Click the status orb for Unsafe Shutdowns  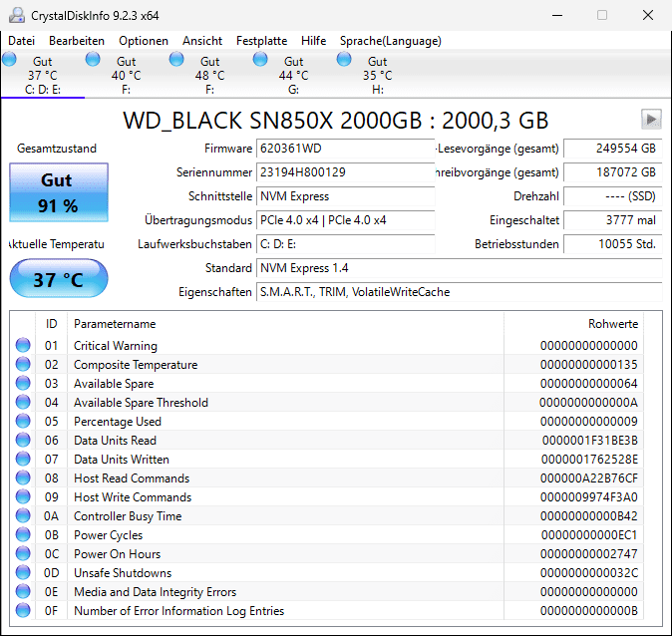pyautogui.click(x=23, y=572)
